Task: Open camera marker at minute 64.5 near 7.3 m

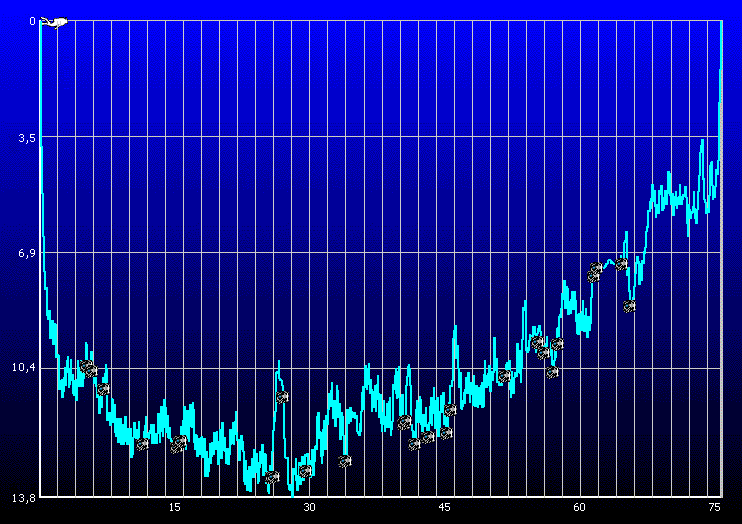Action: [621, 264]
